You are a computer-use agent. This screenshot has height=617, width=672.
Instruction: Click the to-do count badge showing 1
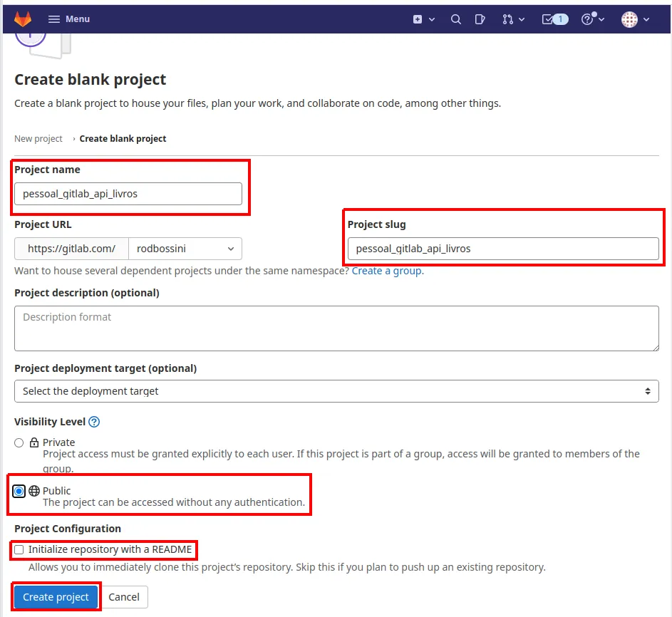(560, 19)
